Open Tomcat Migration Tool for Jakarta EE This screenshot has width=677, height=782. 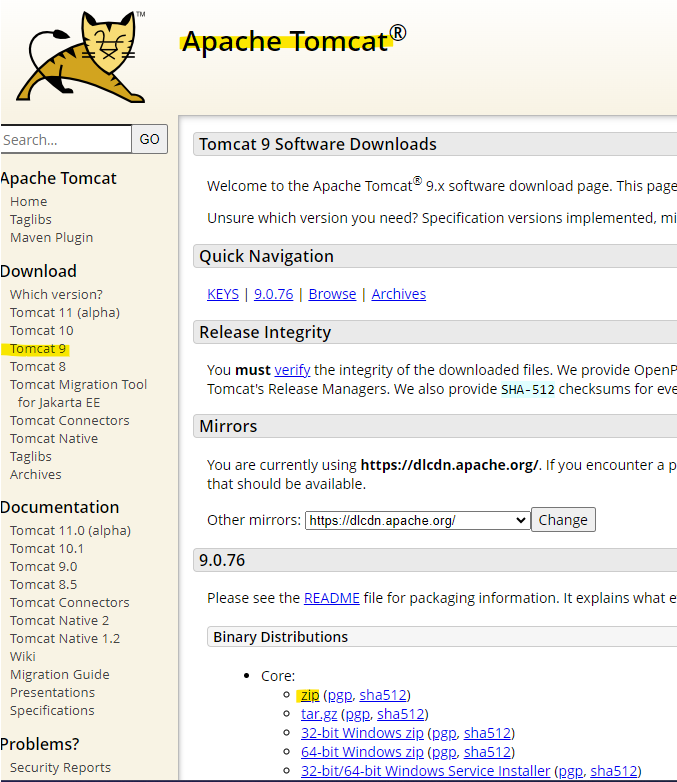point(78,393)
